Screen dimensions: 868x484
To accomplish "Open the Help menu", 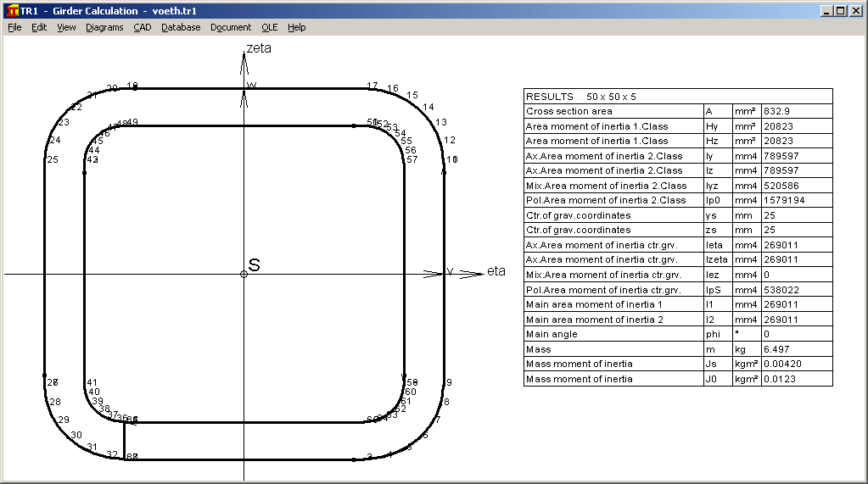I will pyautogui.click(x=296, y=27).
